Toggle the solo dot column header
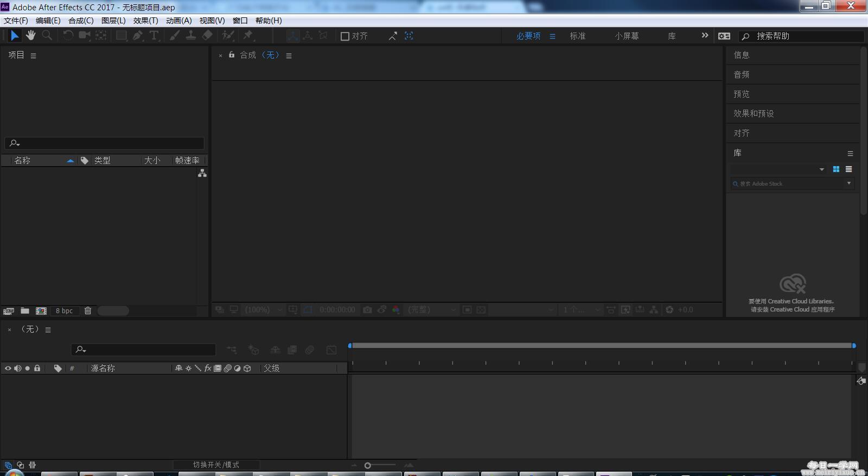This screenshot has width=868, height=476. pyautogui.click(x=28, y=369)
